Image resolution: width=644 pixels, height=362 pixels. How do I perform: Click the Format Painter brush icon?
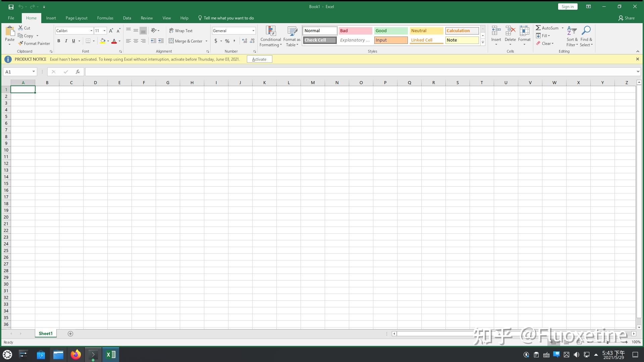(20, 43)
